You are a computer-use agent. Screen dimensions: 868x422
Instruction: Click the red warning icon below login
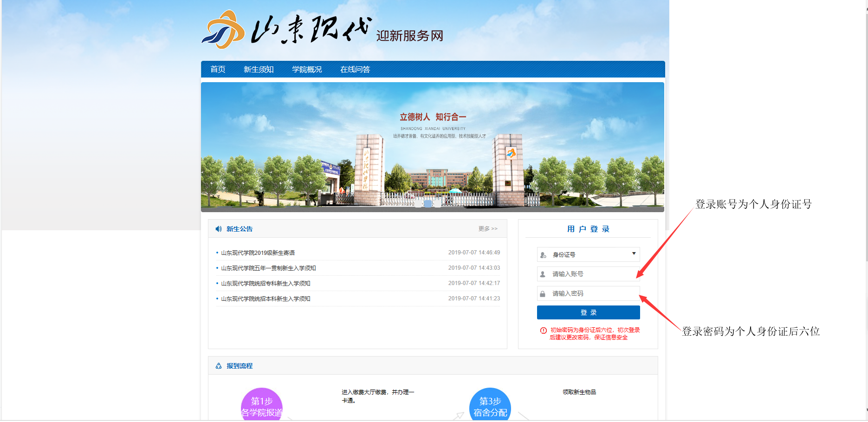coord(543,331)
